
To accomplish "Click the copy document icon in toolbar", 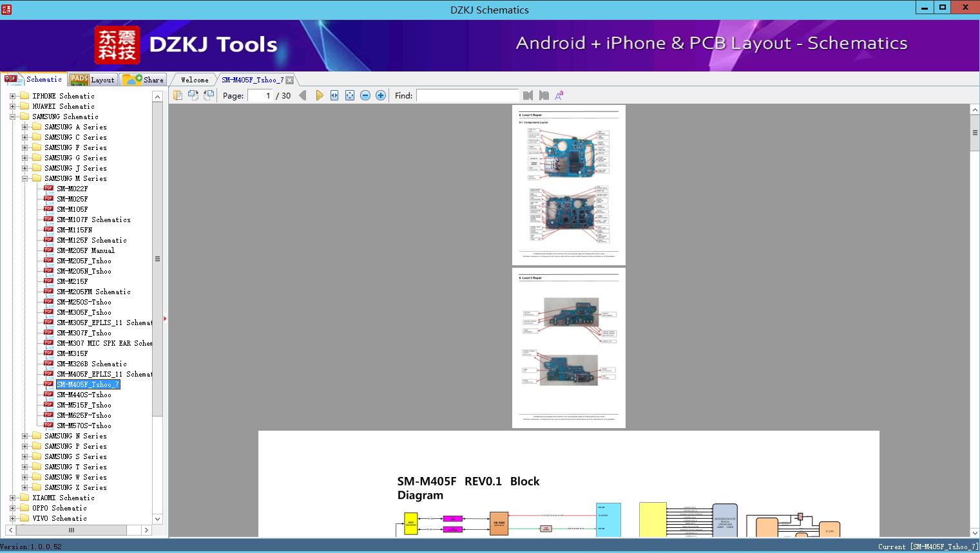I will (x=178, y=95).
